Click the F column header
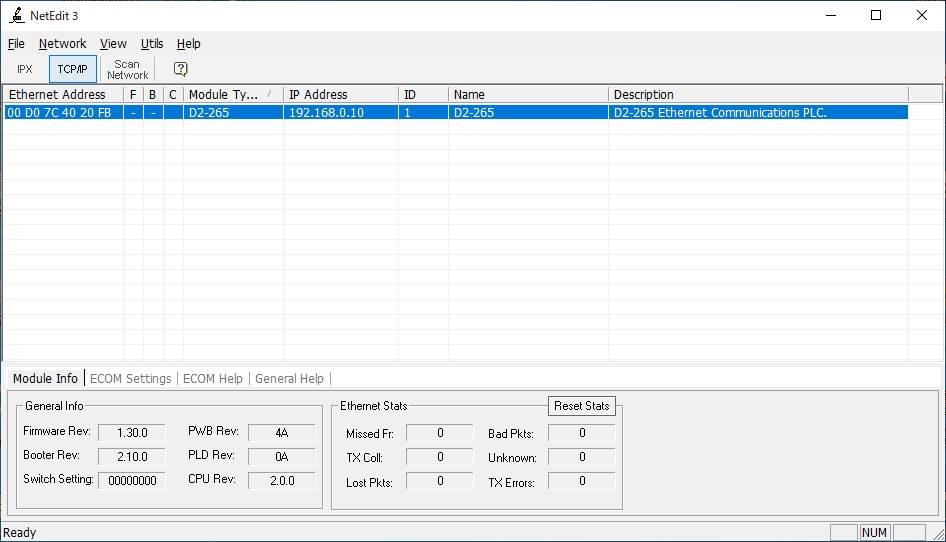 [x=133, y=95]
